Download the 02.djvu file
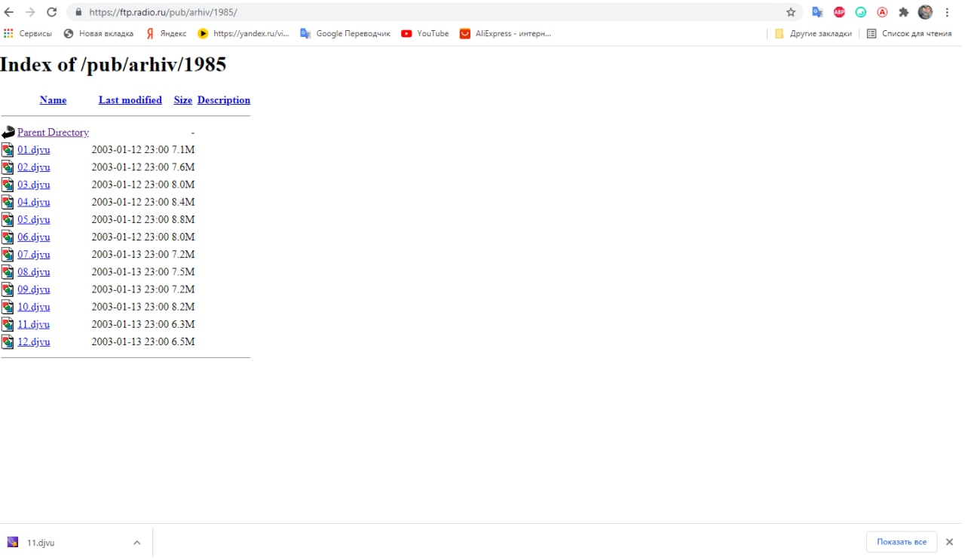The height and width of the screenshot is (560, 965). (34, 167)
